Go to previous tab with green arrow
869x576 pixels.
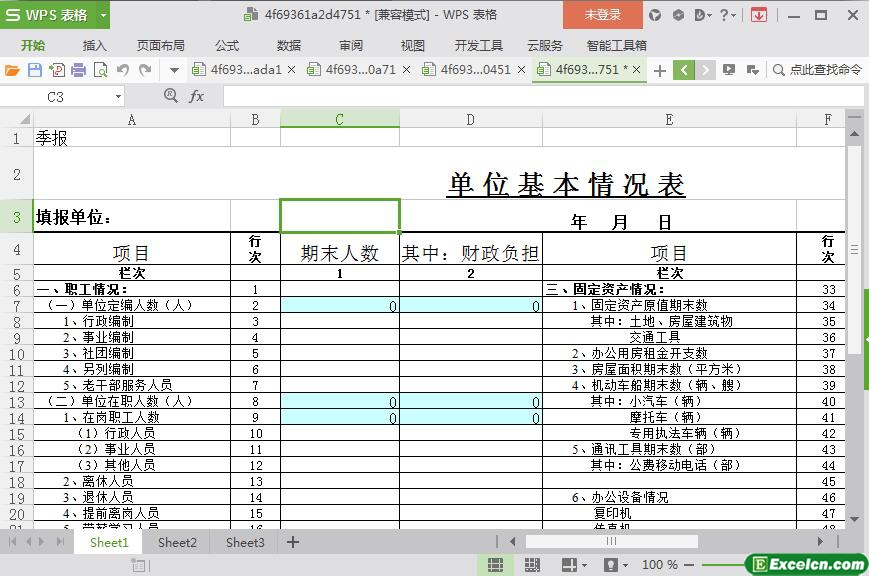[684, 70]
